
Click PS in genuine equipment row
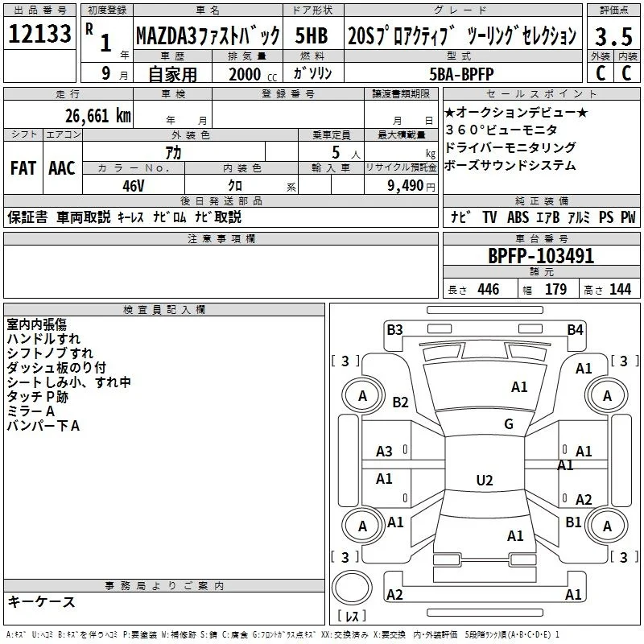pos(606,217)
